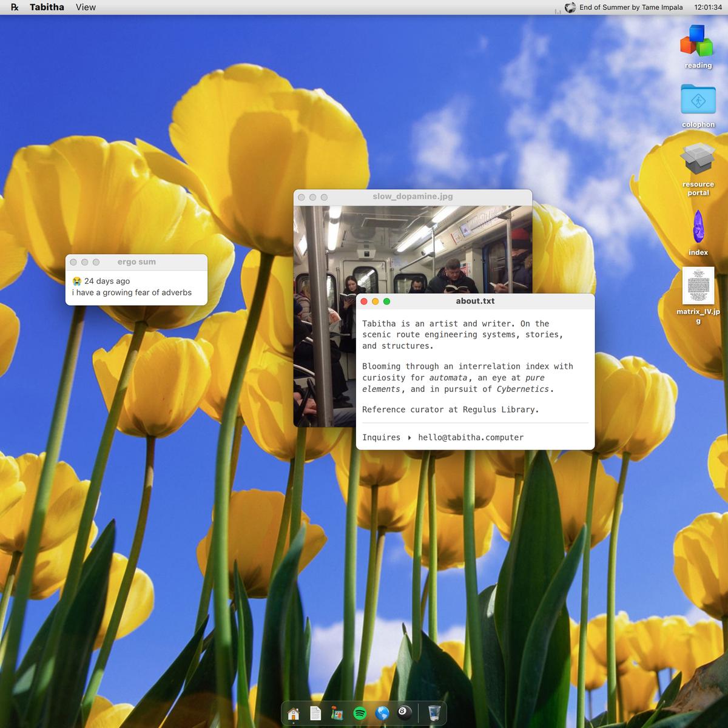
Task: Launch the blue globe browser icon
Action: click(382, 713)
